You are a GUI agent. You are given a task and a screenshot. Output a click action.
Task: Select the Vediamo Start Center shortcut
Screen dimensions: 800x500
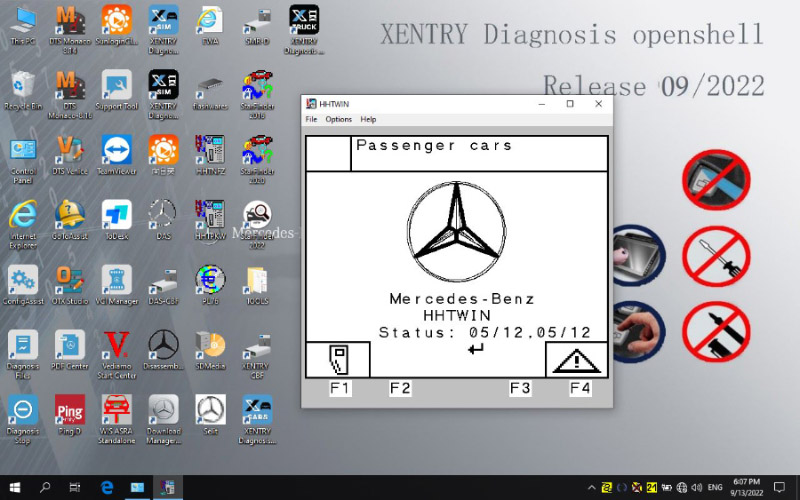(x=117, y=354)
